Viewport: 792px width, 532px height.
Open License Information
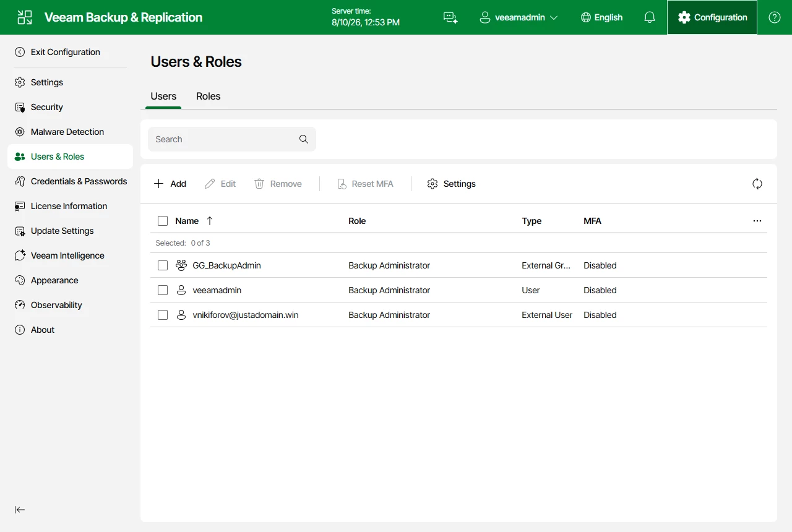pos(70,206)
